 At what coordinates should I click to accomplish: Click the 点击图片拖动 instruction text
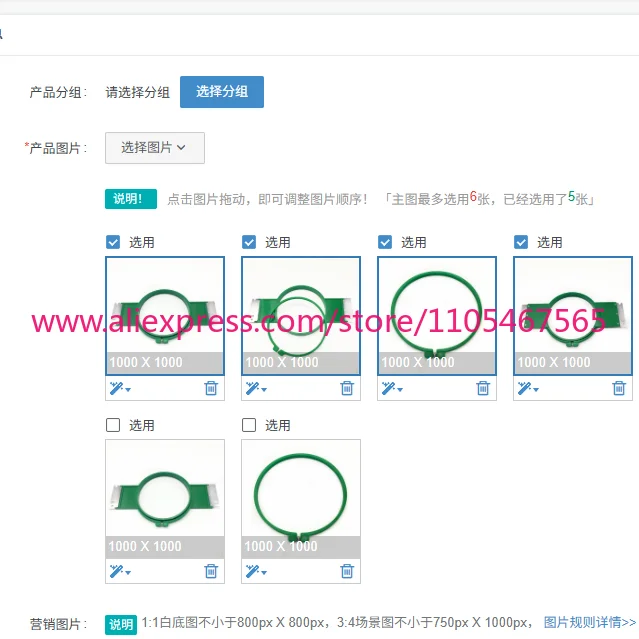(267, 199)
